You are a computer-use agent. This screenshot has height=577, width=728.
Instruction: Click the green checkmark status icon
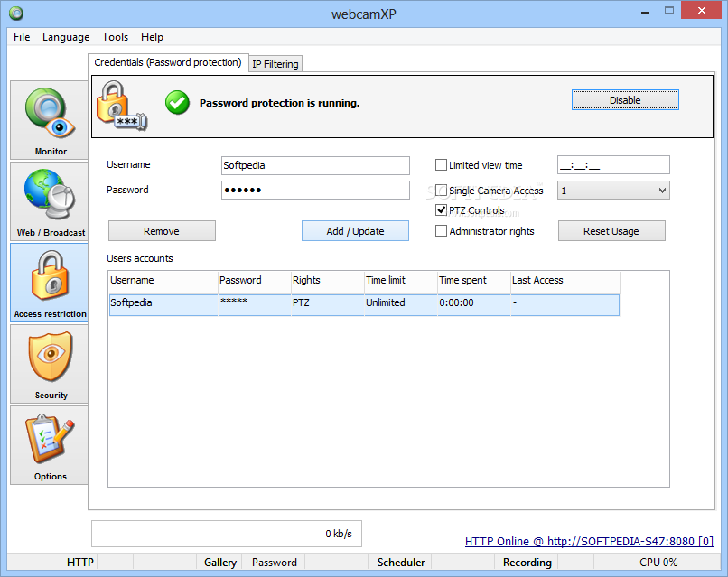(177, 103)
